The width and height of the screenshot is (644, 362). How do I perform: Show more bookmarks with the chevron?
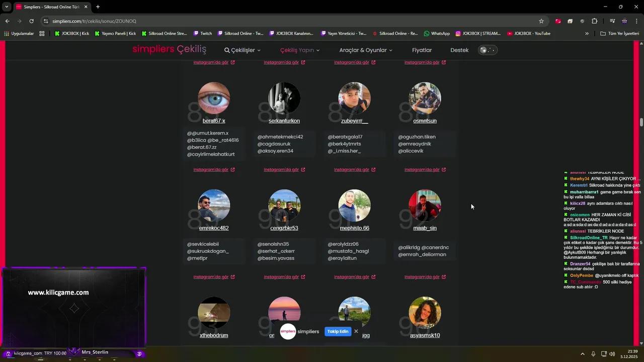587,34
